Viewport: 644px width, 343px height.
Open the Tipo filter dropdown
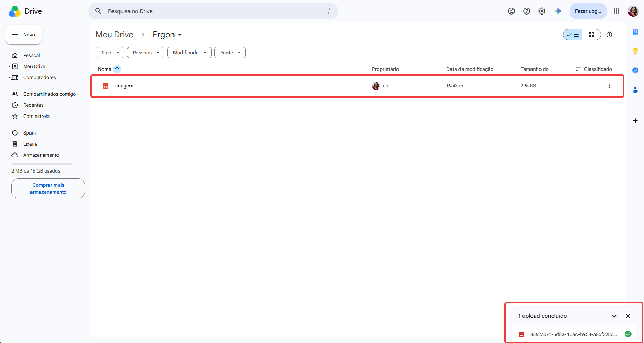point(110,53)
